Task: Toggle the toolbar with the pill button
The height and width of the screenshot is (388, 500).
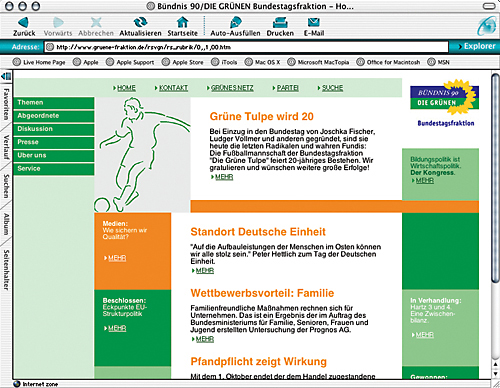Action: pyautogui.click(x=489, y=6)
